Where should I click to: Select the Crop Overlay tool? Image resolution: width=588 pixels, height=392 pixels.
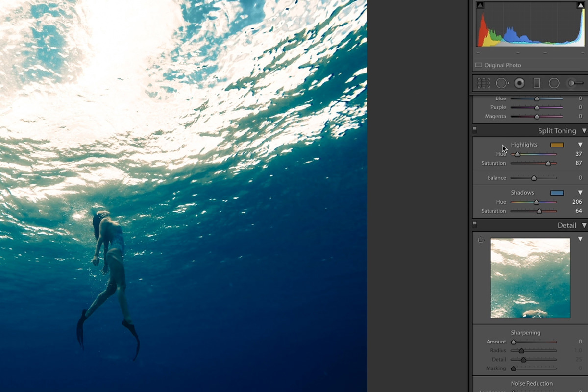pos(483,83)
